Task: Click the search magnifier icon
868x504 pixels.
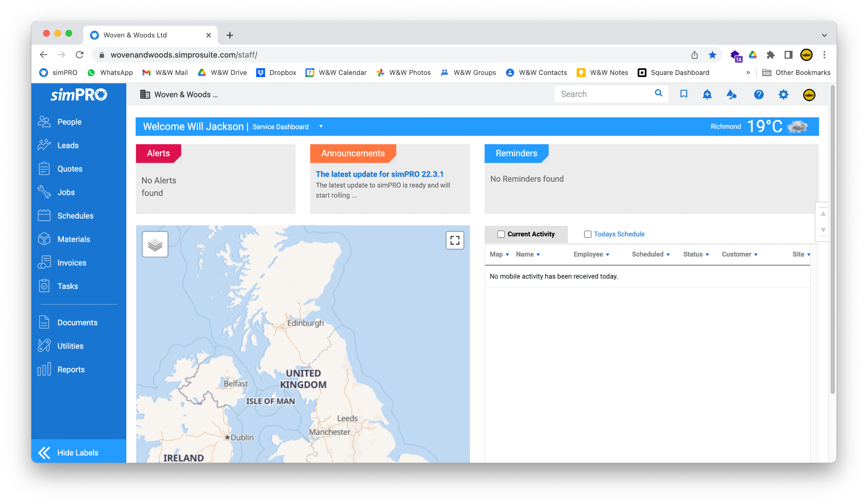Action: [x=658, y=93]
